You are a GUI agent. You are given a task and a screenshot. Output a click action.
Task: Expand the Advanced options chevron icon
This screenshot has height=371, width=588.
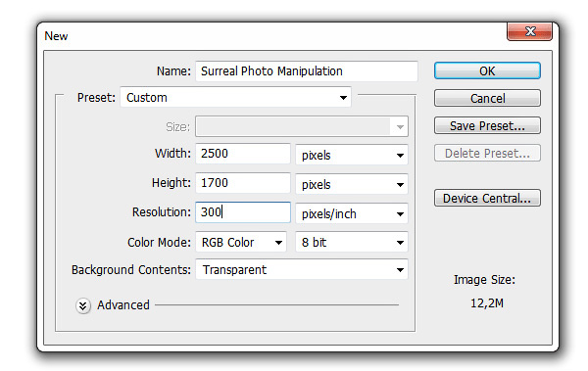click(83, 305)
